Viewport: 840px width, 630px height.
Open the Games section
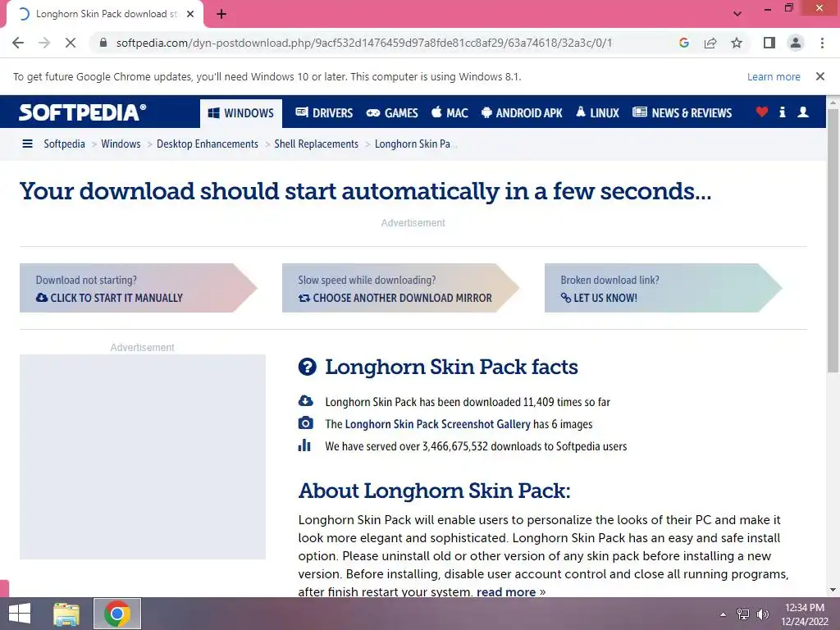(x=391, y=113)
